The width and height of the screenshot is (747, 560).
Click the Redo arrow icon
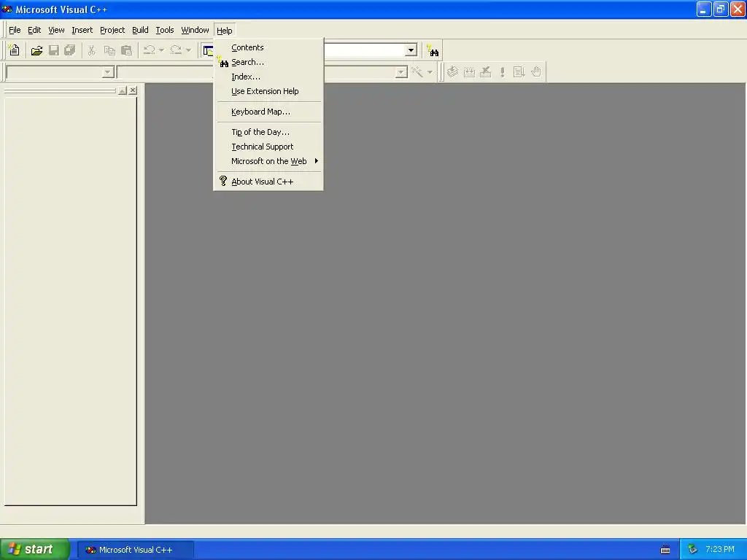[x=176, y=50]
